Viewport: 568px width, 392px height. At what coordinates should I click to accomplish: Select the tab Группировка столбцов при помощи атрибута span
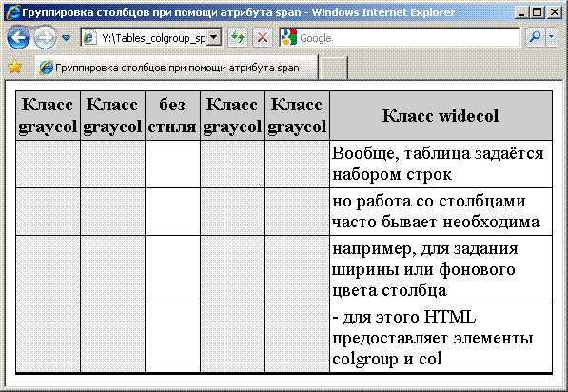tap(176, 68)
